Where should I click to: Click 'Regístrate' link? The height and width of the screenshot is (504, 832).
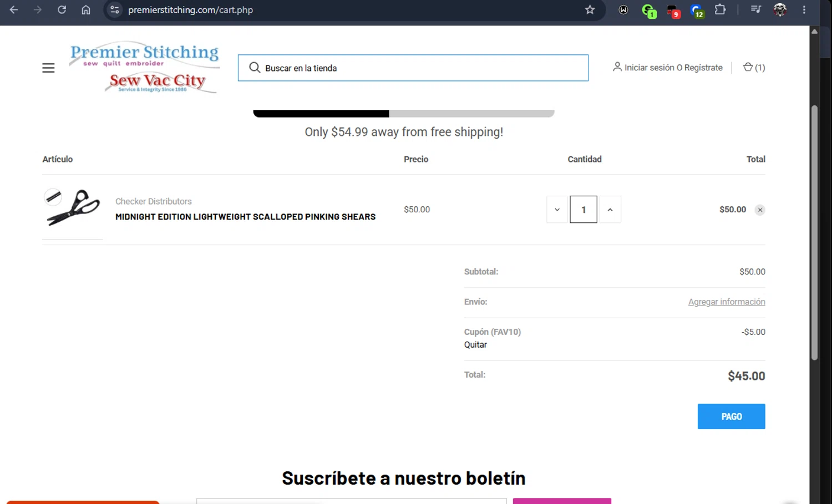703,68
